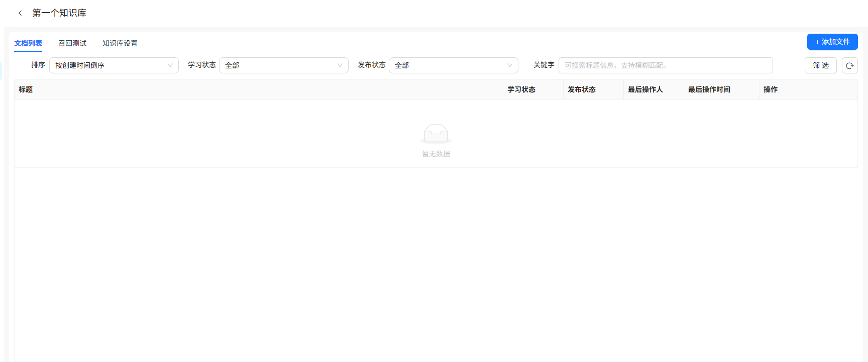Switch to the 文档列表 tab
The image size is (868, 362).
(x=28, y=43)
